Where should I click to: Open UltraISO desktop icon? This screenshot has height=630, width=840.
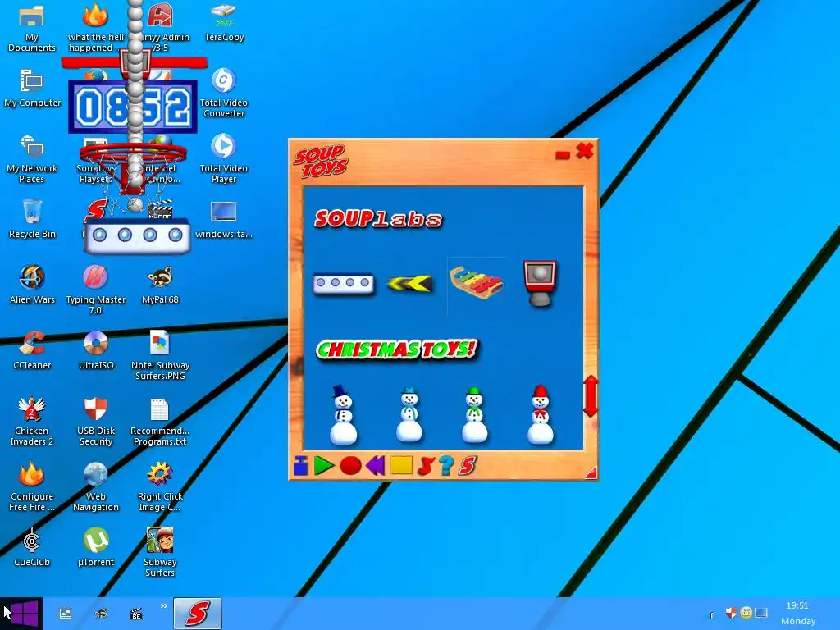pyautogui.click(x=96, y=350)
